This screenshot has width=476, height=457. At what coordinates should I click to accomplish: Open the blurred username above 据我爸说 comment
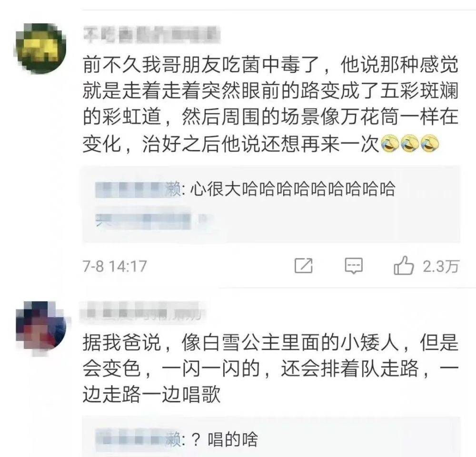point(142,312)
